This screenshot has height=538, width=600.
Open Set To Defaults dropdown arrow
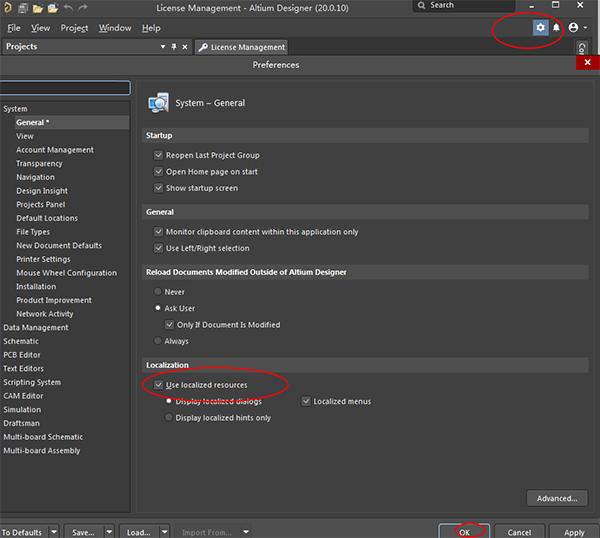point(54,532)
